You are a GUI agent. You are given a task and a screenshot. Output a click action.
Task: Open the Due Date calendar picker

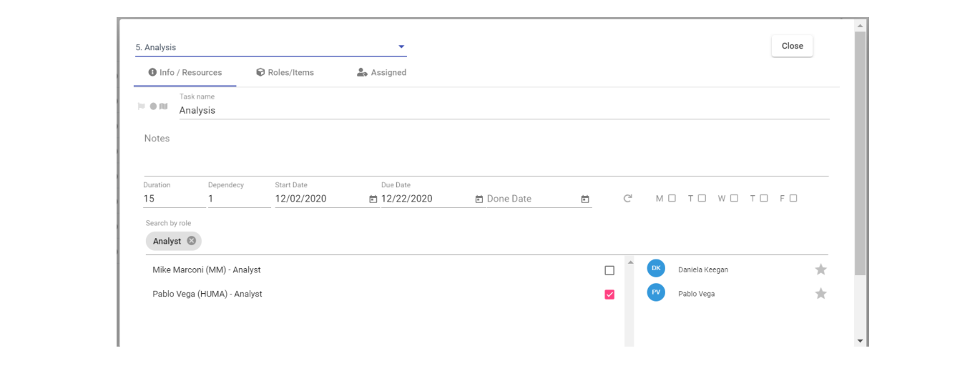[x=479, y=199]
